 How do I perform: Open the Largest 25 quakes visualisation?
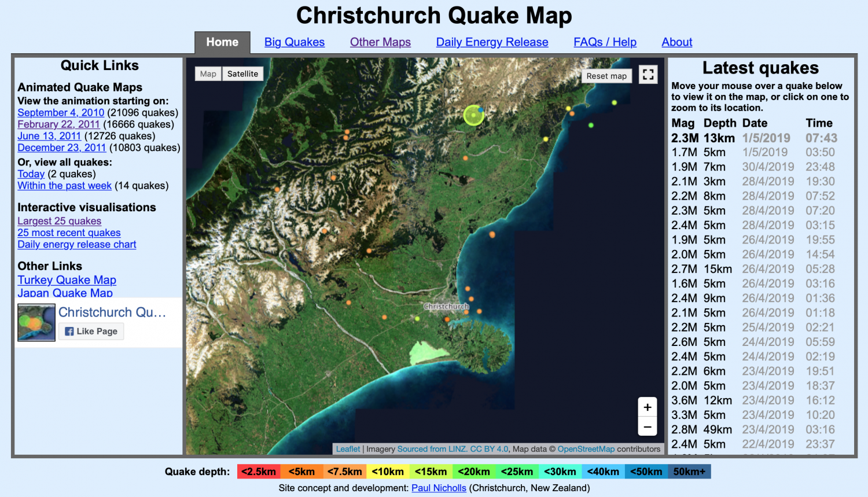(x=59, y=221)
